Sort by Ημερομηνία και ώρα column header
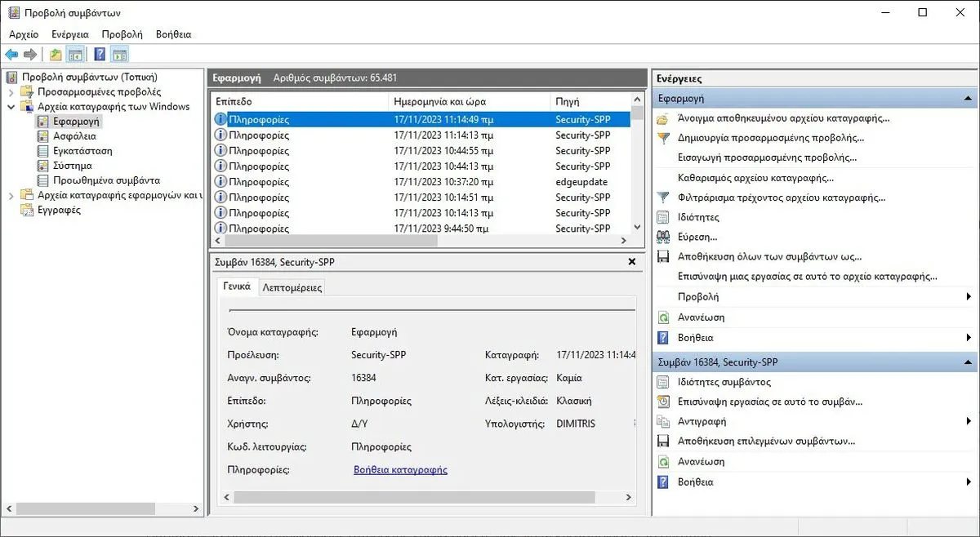980x537 pixels. pos(470,102)
